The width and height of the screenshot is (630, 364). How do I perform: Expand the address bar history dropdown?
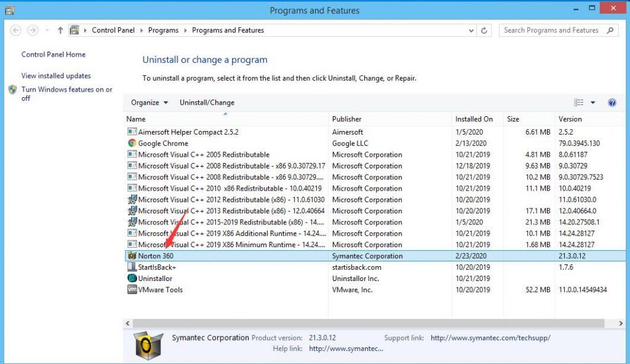pos(471,30)
